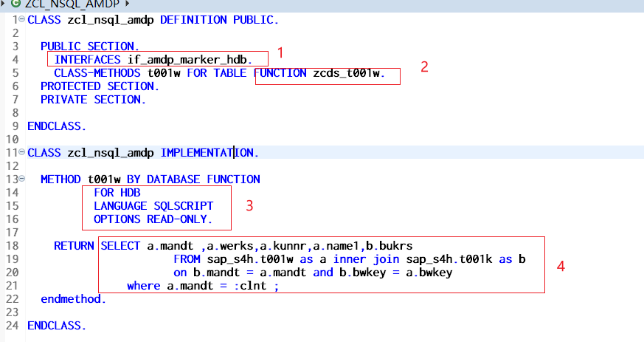Image resolution: width=644 pixels, height=342 pixels.
Task: Click line number 8 in the gutter
Action: (15, 112)
